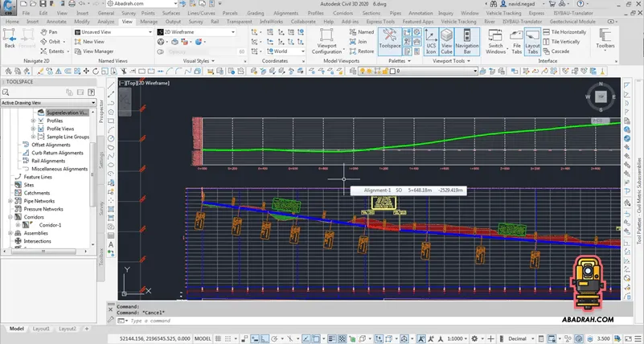Switch to the Layout1 tab
The width and height of the screenshot is (644, 344).
(x=42, y=329)
